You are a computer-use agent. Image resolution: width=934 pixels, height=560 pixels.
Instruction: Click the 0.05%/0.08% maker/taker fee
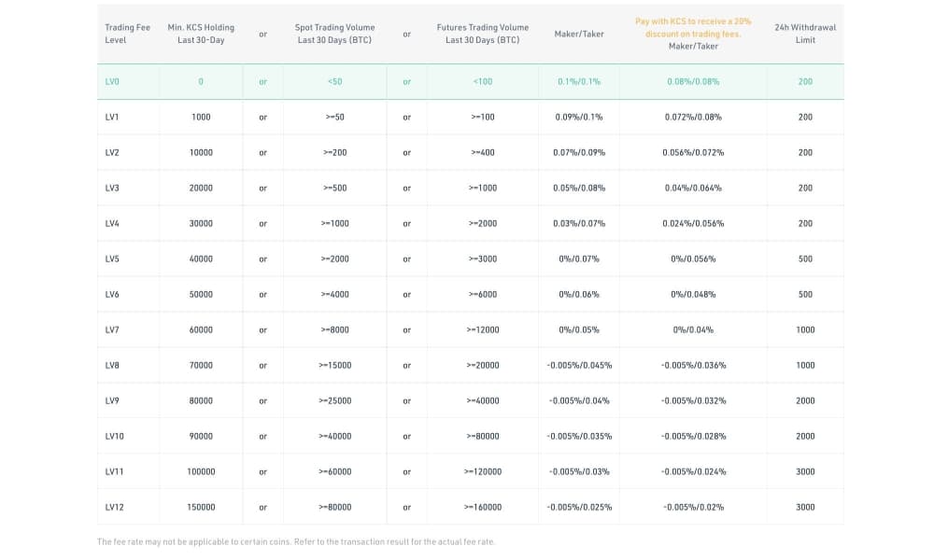579,188
